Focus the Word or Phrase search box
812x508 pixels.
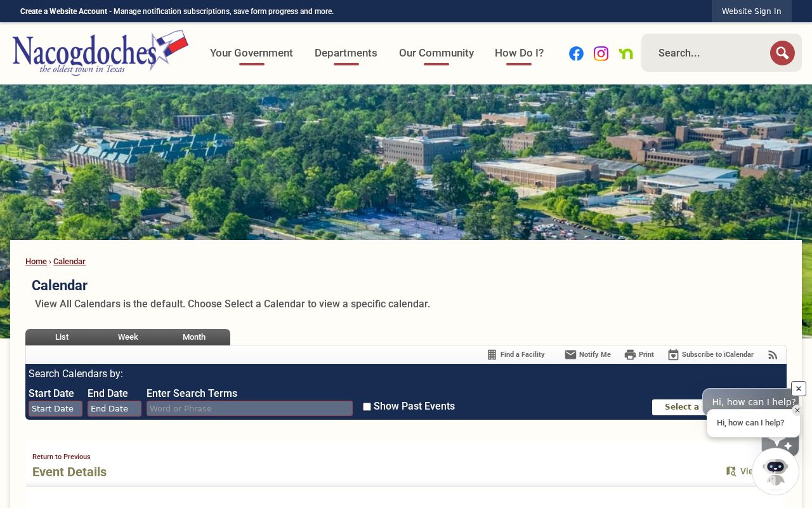249,408
